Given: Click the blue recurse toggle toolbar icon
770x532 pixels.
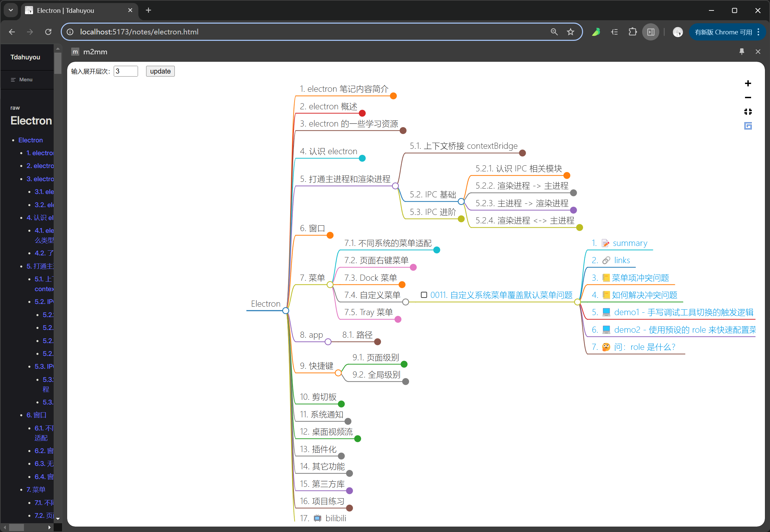Looking at the screenshot, I should [x=748, y=126].
